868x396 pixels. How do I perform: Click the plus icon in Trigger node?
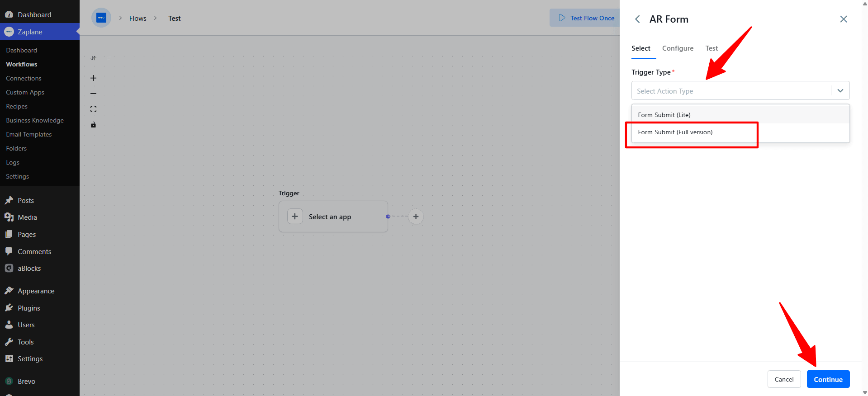pos(295,217)
